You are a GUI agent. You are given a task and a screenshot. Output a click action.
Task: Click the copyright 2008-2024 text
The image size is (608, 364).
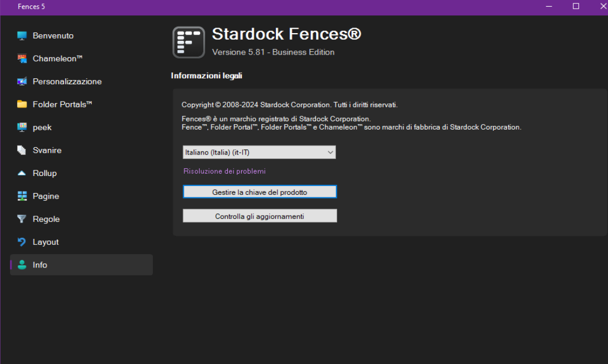coord(290,105)
